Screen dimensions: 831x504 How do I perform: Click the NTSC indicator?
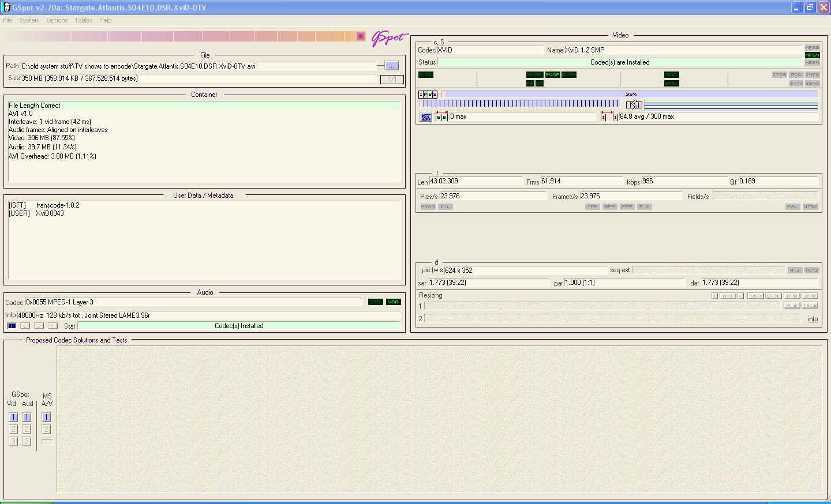(x=810, y=206)
